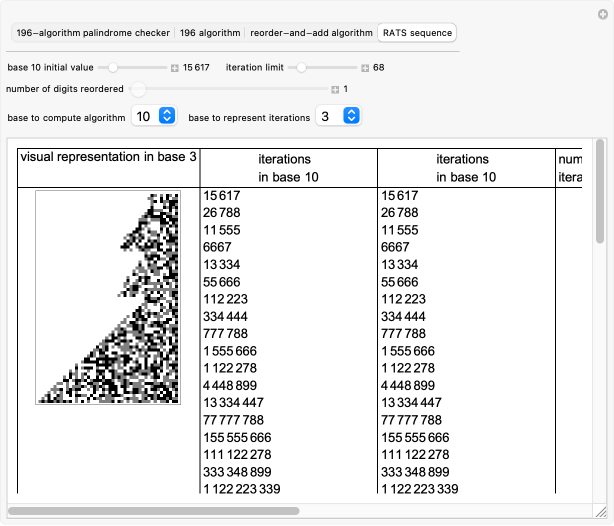Click the plus icon in the top-right corner

603,14
